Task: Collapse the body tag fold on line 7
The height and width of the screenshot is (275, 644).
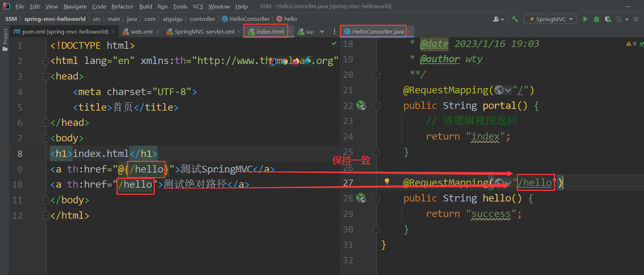Action: click(45, 138)
